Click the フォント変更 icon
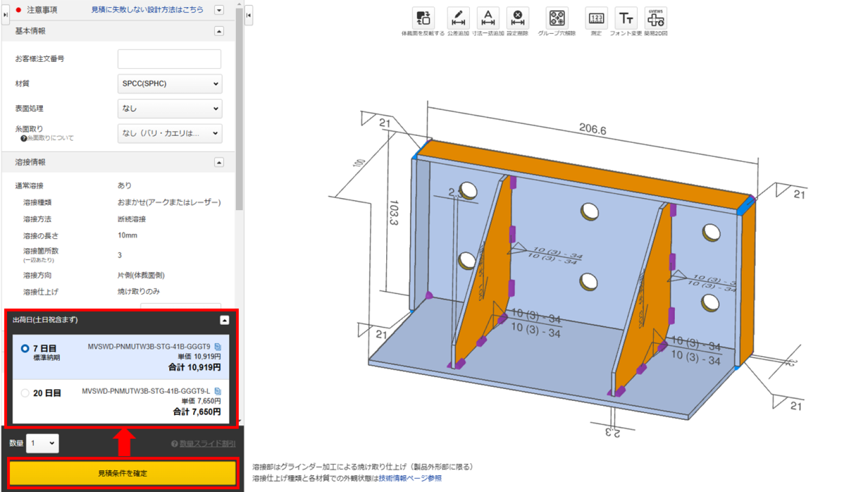This screenshot has height=492, width=868. click(627, 19)
